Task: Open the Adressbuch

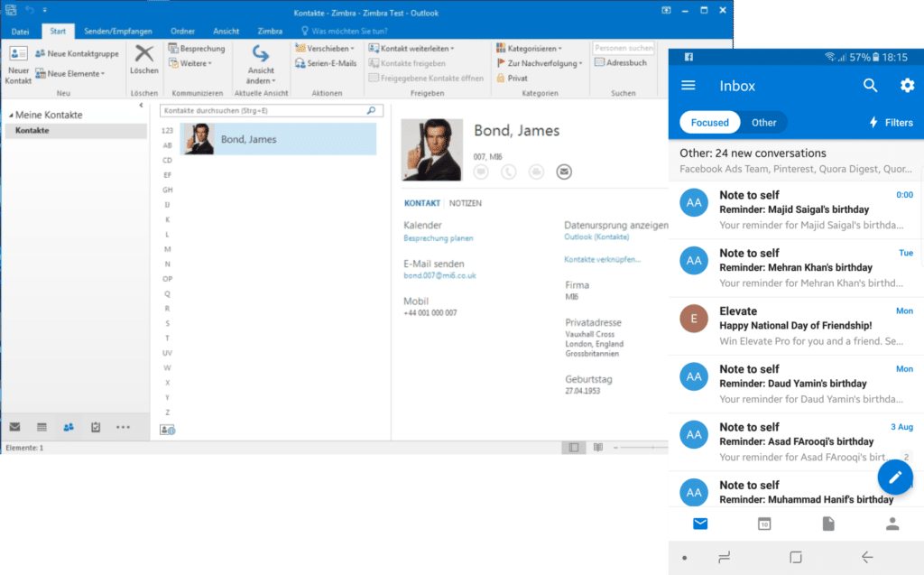Action: tap(621, 62)
